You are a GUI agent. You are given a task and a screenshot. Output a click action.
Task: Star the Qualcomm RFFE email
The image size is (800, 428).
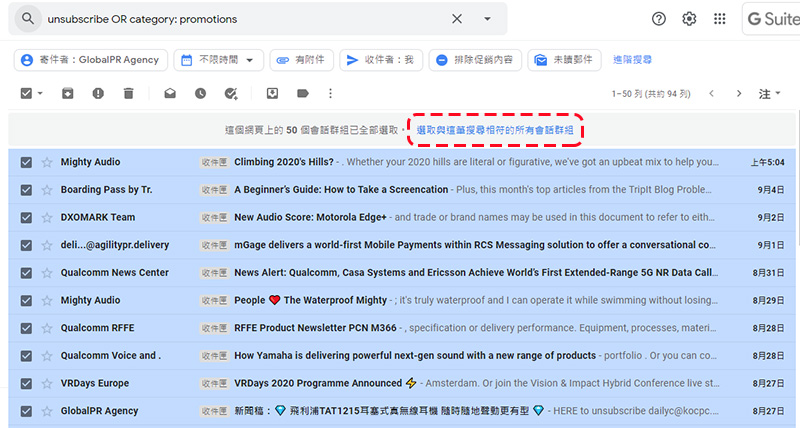[x=47, y=328]
